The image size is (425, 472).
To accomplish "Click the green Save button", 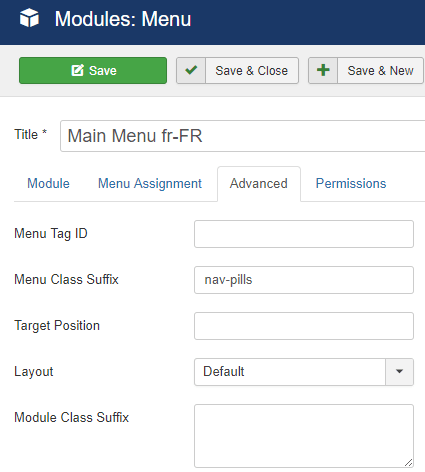I will [x=93, y=70].
